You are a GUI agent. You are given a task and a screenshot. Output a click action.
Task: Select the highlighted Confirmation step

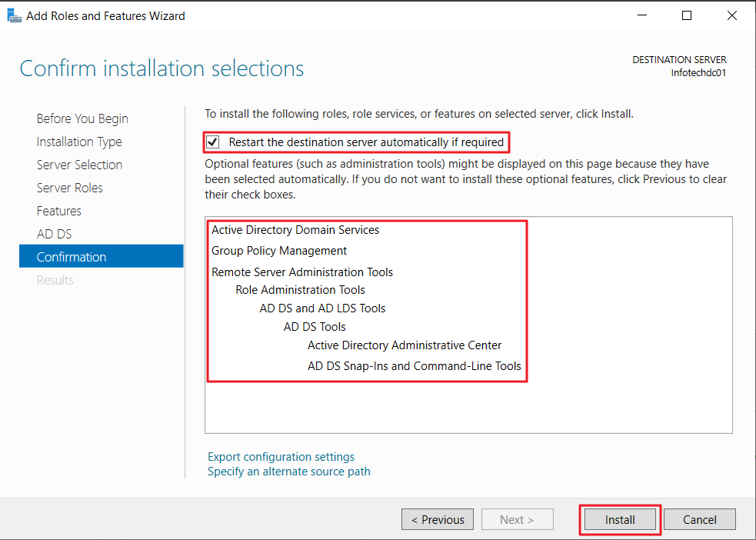pyautogui.click(x=102, y=256)
